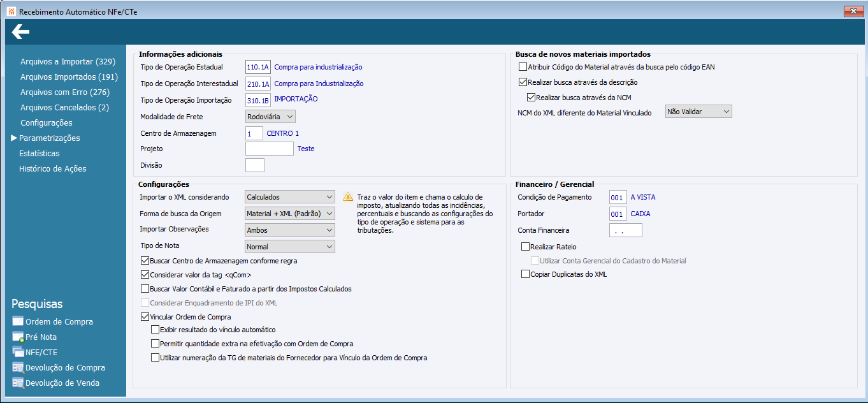Image resolution: width=868 pixels, height=403 pixels.
Task: Close the Recebimento Automático window
Action: [853, 11]
